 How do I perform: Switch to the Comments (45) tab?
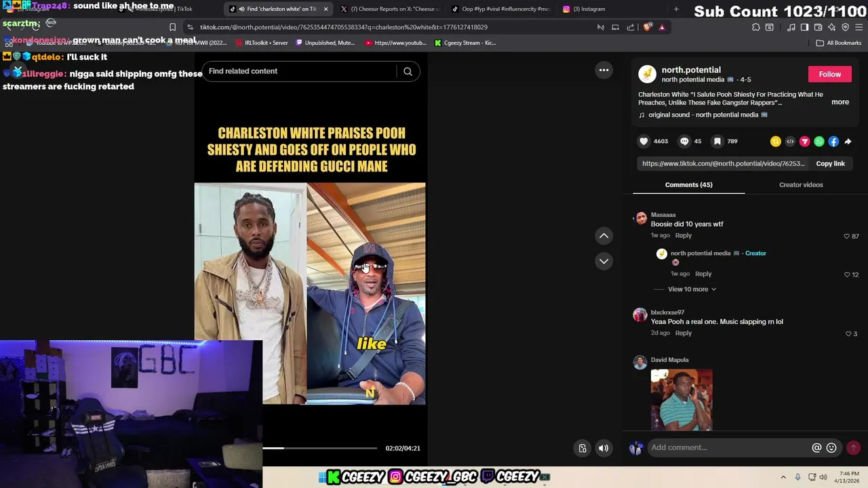pos(688,184)
